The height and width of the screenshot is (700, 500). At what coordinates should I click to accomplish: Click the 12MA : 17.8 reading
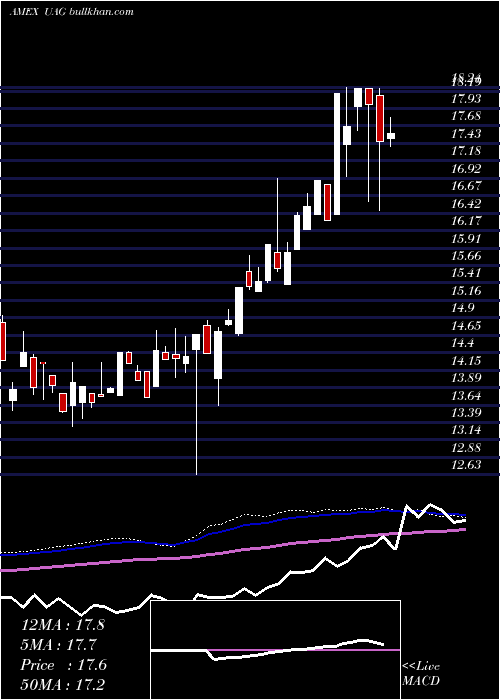click(x=62, y=625)
